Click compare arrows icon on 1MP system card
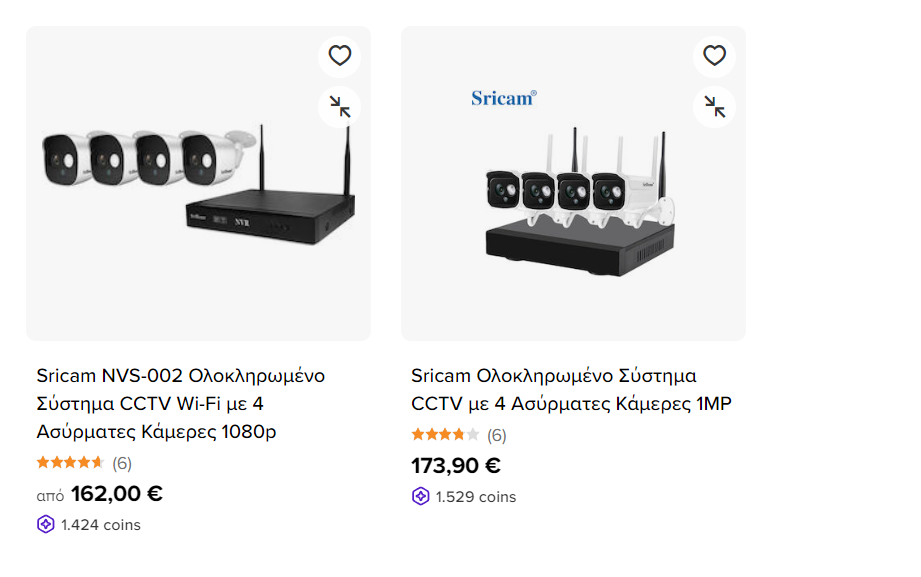The height and width of the screenshot is (577, 921). (x=714, y=107)
